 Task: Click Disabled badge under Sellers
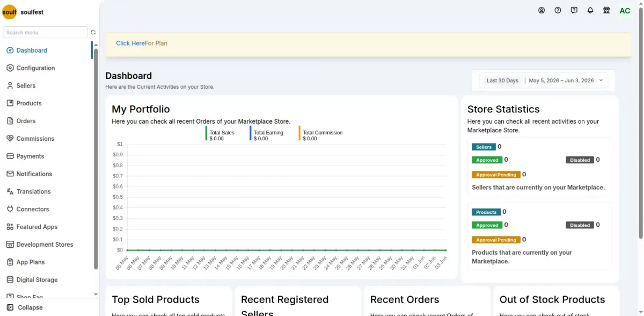(x=580, y=160)
